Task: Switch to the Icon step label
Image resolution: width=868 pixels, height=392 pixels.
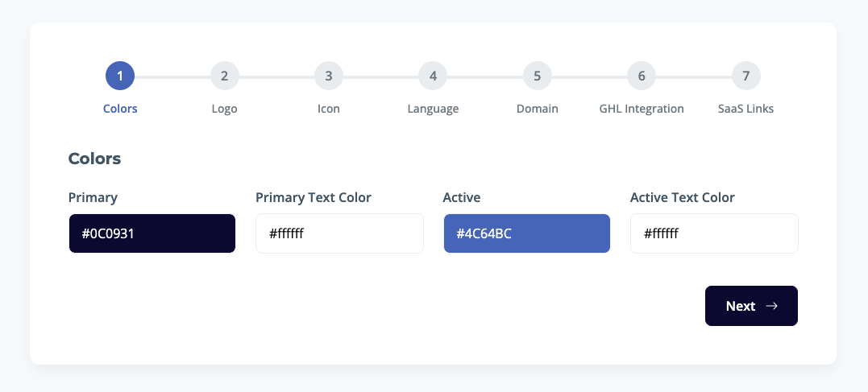Action: click(329, 109)
